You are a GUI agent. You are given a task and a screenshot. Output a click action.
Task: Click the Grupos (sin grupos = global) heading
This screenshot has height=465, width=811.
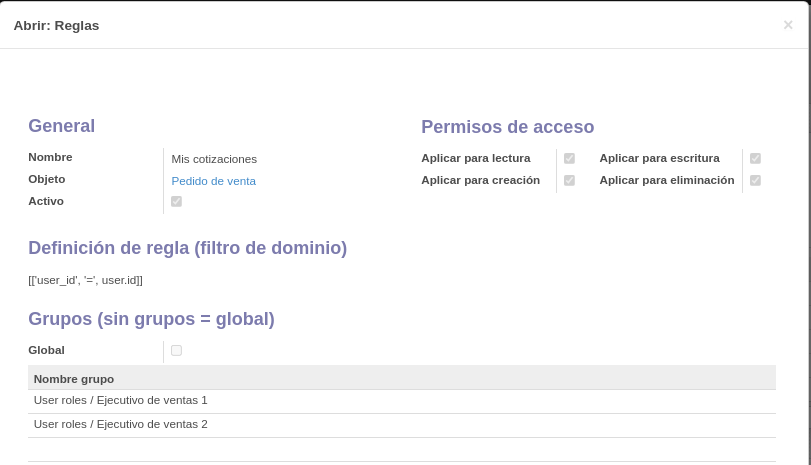pos(151,319)
